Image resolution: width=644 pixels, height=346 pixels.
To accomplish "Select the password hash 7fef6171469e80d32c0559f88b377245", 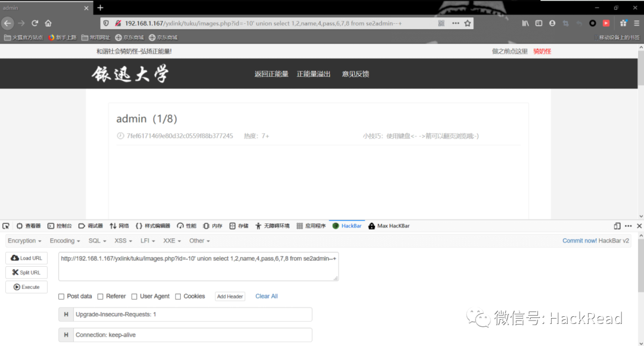I will click(179, 136).
